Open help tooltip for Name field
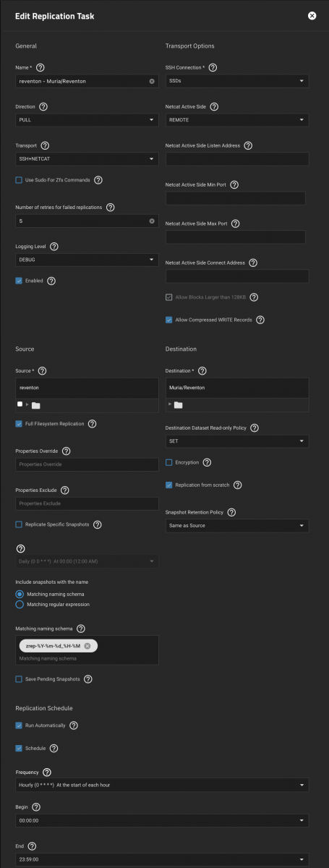Viewport: 329px width, 868px height. click(41, 67)
